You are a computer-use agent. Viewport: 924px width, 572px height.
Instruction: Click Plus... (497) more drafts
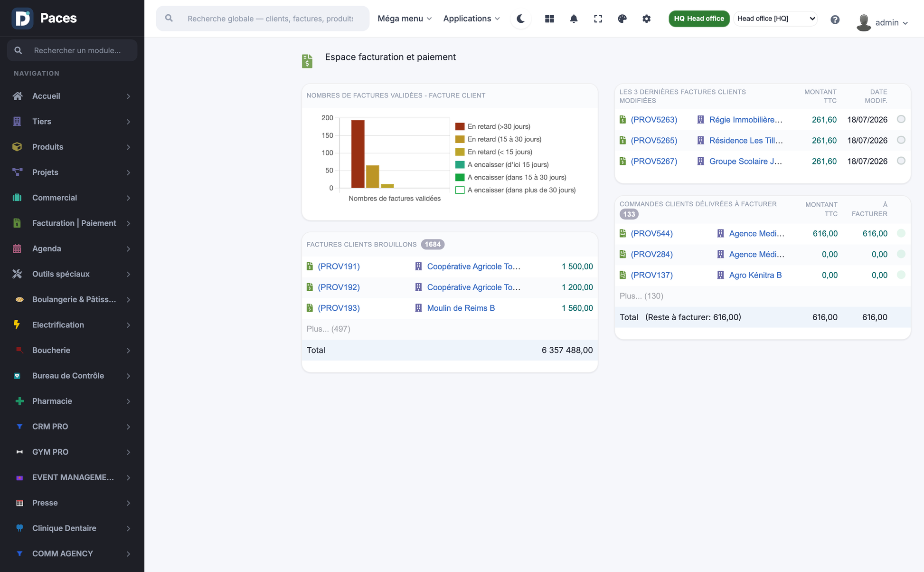click(329, 329)
